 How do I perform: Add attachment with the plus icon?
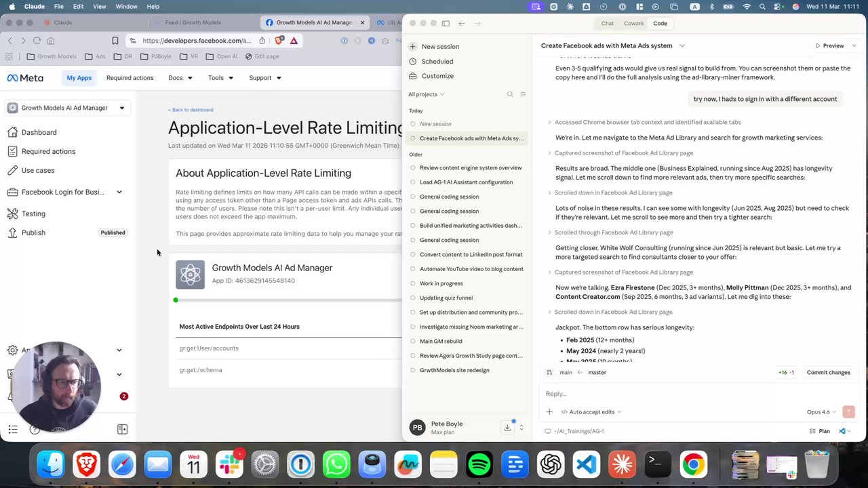(x=549, y=412)
